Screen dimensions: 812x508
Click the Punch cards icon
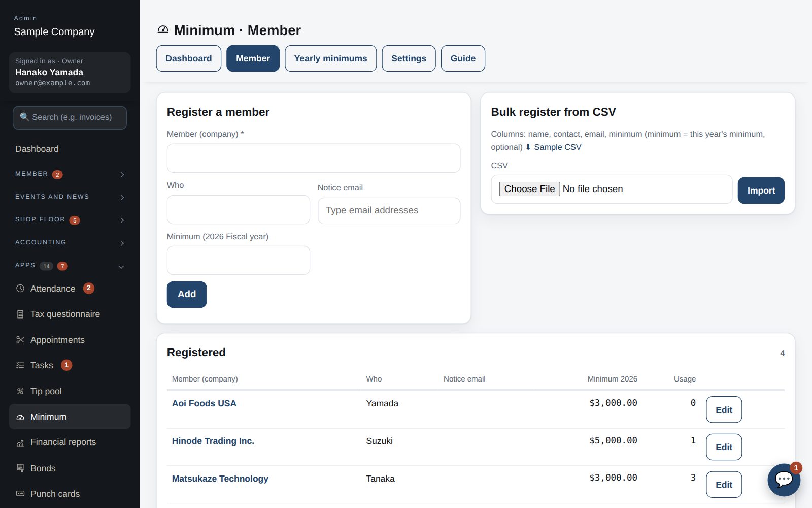tap(20, 494)
